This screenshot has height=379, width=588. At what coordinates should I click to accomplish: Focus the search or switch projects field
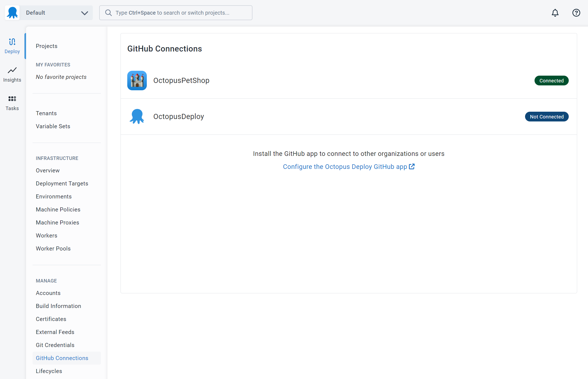point(176,13)
